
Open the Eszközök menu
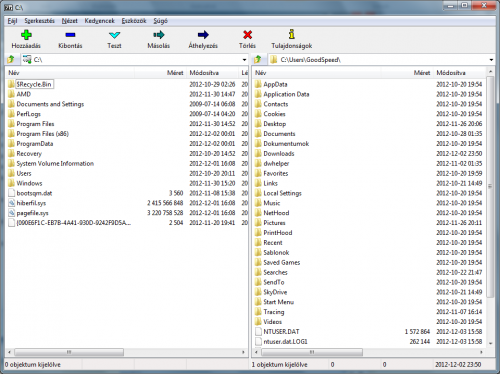[x=134, y=21]
